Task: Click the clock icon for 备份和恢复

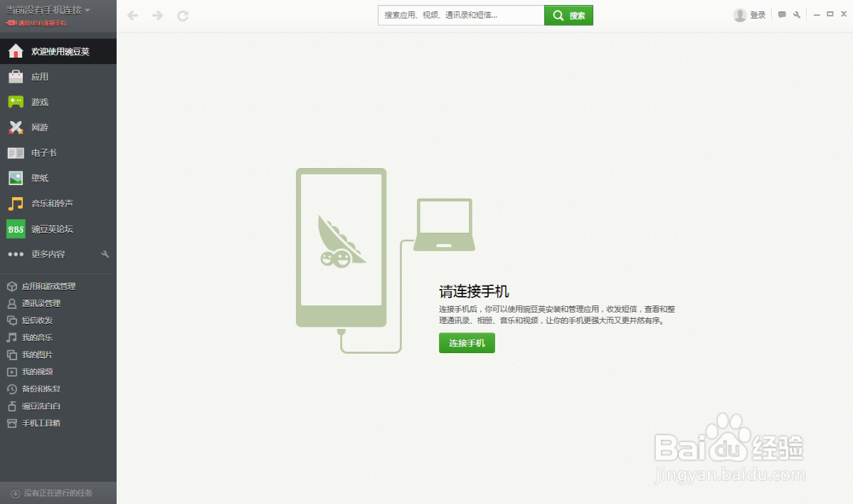Action: [x=12, y=389]
